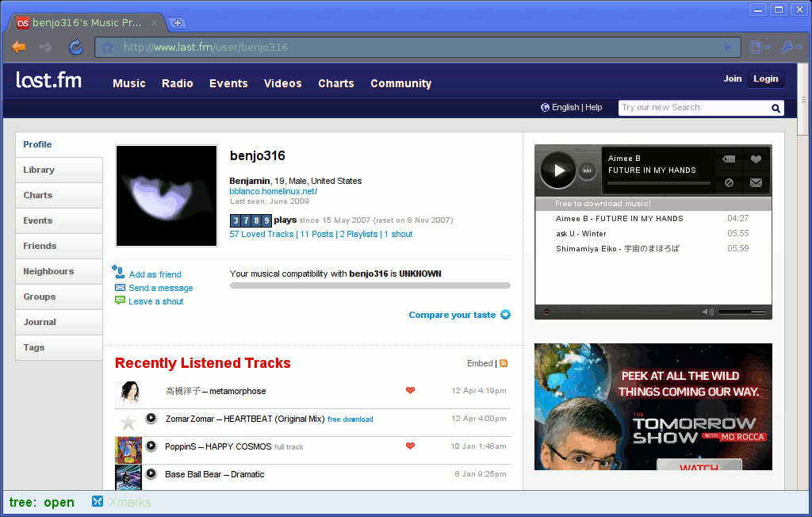Love the current track in the radio player

point(756,159)
